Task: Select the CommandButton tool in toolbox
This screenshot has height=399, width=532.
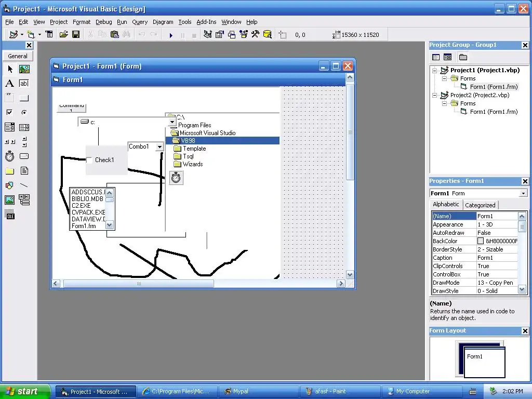Action: click(x=24, y=98)
